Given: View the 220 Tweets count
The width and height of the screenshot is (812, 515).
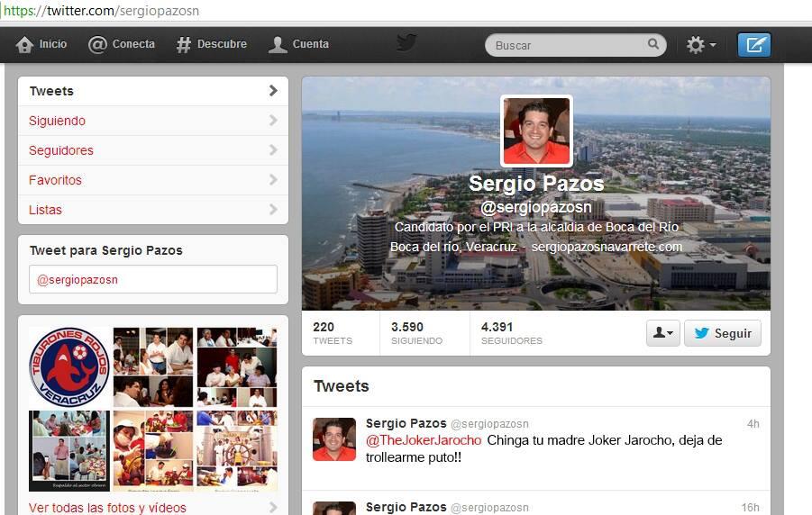Looking at the screenshot, I should 333,333.
